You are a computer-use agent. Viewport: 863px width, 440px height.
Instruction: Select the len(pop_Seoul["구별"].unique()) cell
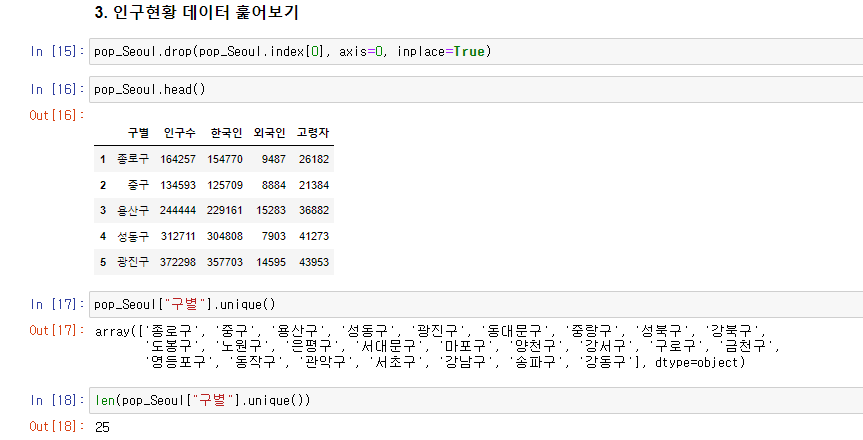[476, 400]
